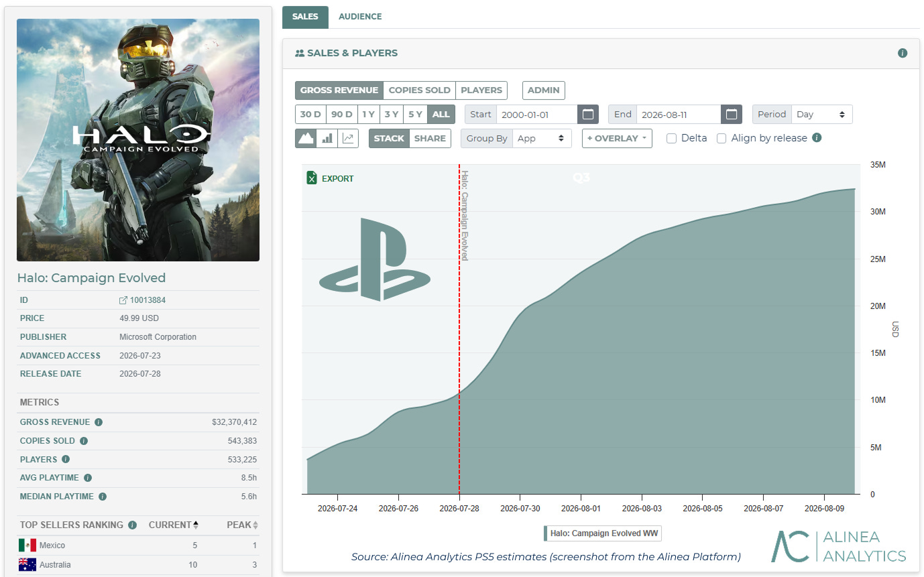Open the Period dropdown showing Day
This screenshot has height=577, width=924.
(x=821, y=115)
